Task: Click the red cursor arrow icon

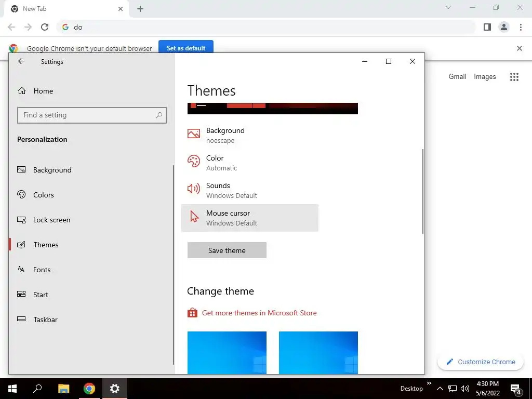Action: pos(194,216)
